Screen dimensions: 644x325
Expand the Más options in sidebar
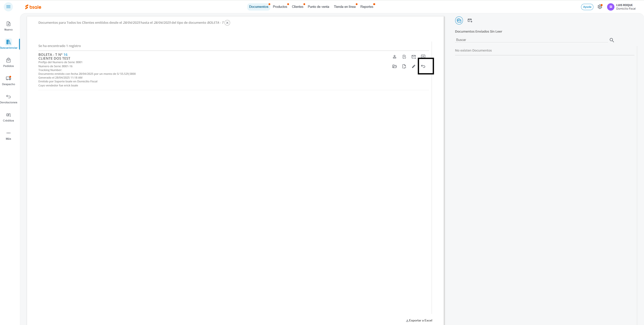[x=8, y=135]
